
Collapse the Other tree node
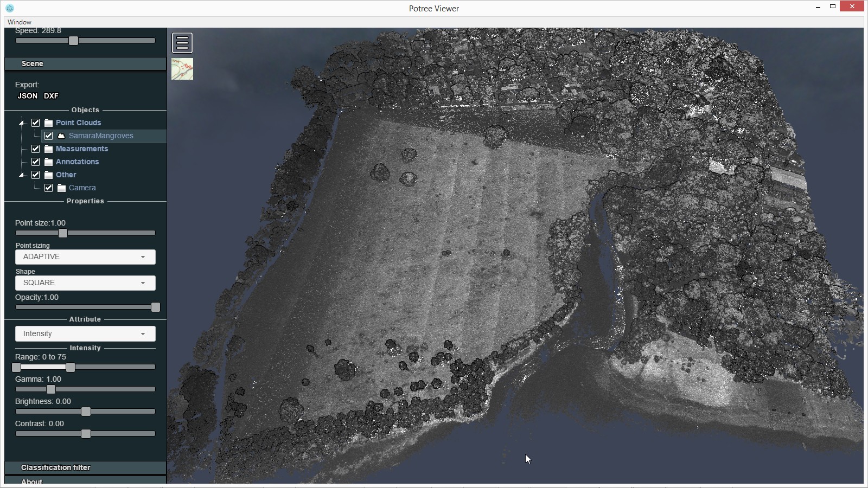tap(22, 175)
